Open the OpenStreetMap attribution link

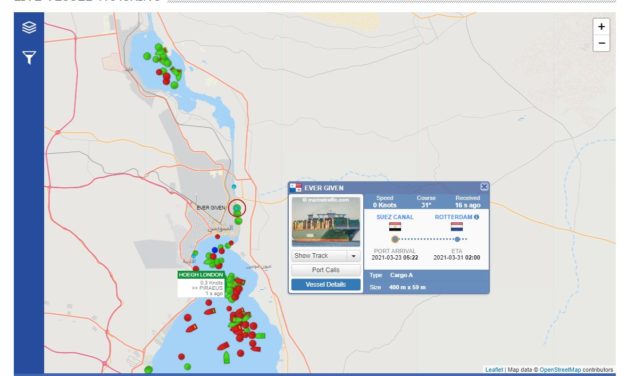point(560,370)
